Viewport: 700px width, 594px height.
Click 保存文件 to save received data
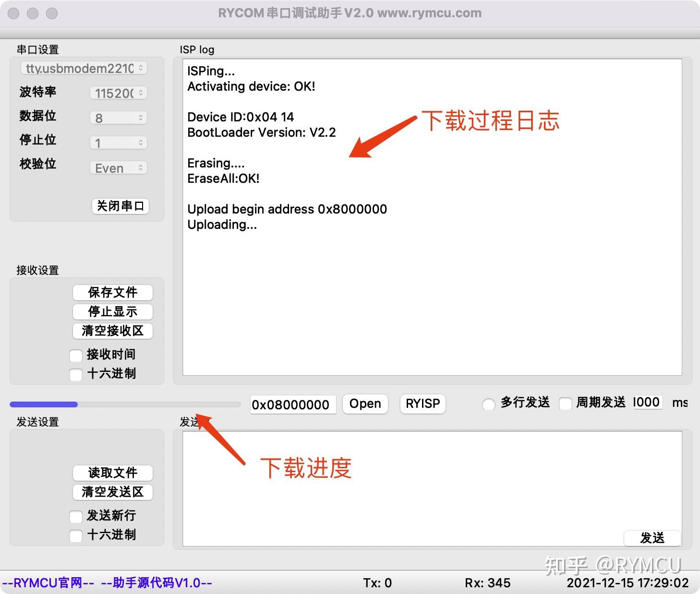[112, 292]
